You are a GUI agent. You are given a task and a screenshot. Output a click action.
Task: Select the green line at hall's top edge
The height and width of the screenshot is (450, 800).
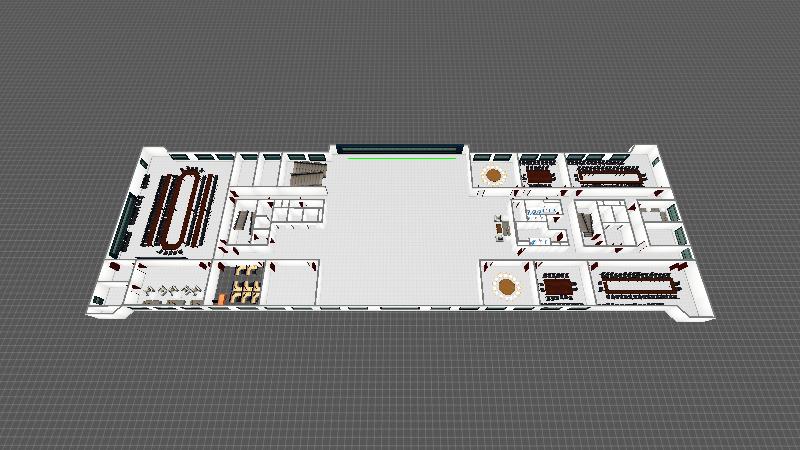(x=399, y=157)
